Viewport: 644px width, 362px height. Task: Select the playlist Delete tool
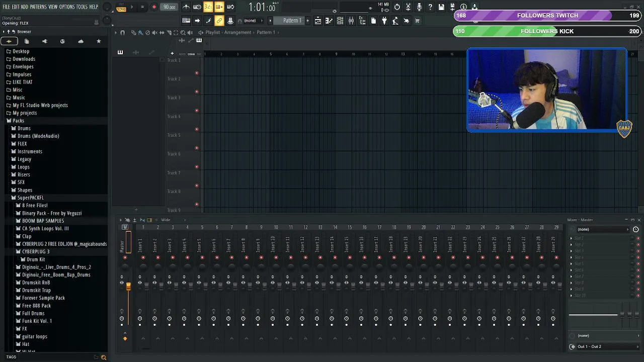pyautogui.click(x=147, y=32)
